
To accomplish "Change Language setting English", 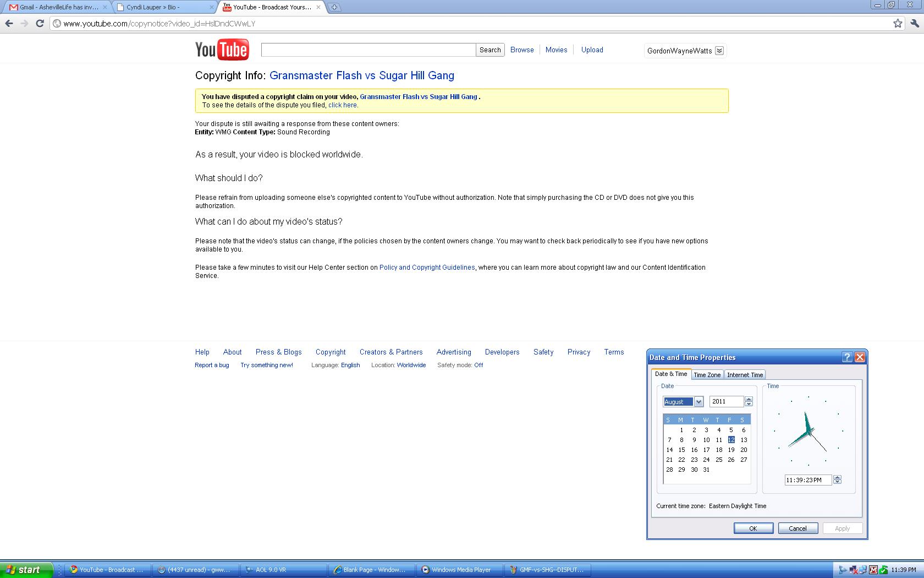I will click(350, 365).
